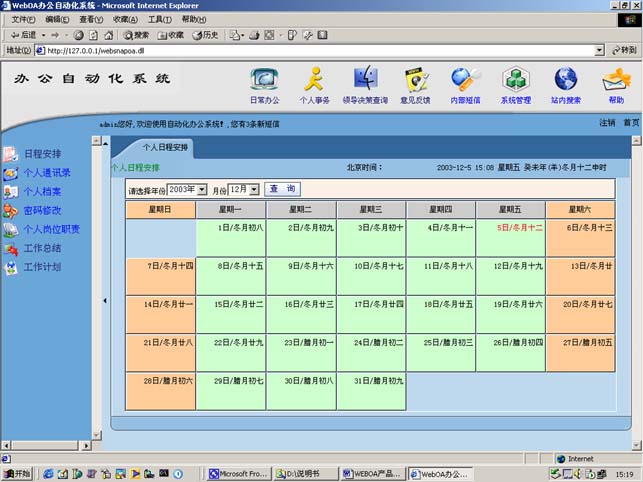Open the 收藏(A) menu in the menu bar
The height and width of the screenshot is (482, 643).
coord(125,19)
